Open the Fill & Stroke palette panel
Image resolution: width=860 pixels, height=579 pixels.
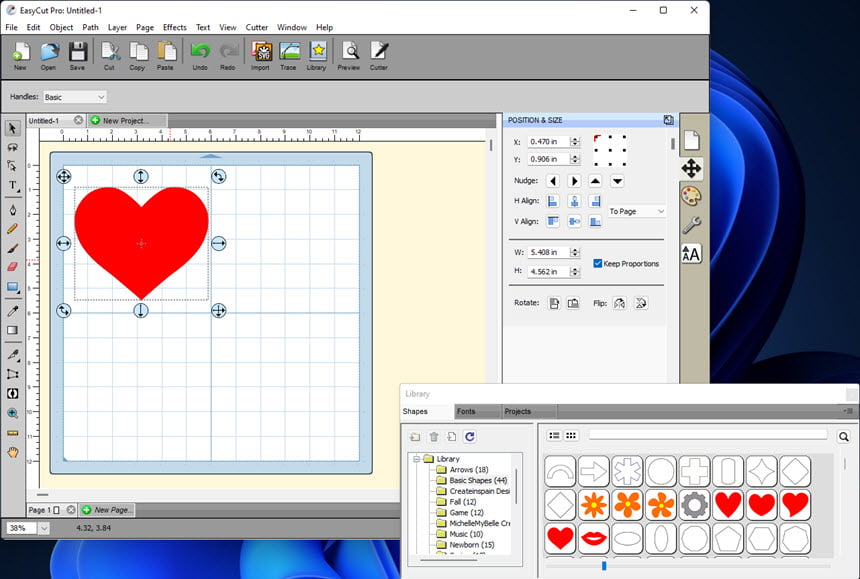point(691,196)
